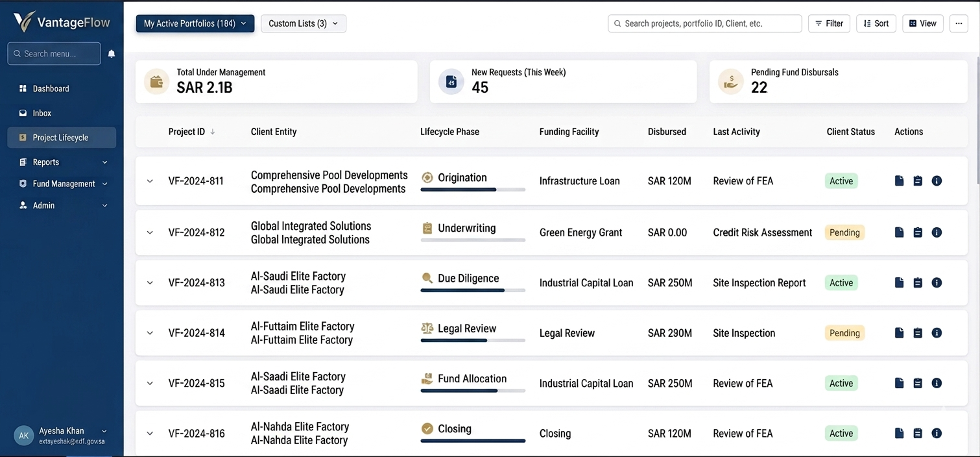Click the notification bell icon
Screen dimensions: 980x457
(112, 54)
